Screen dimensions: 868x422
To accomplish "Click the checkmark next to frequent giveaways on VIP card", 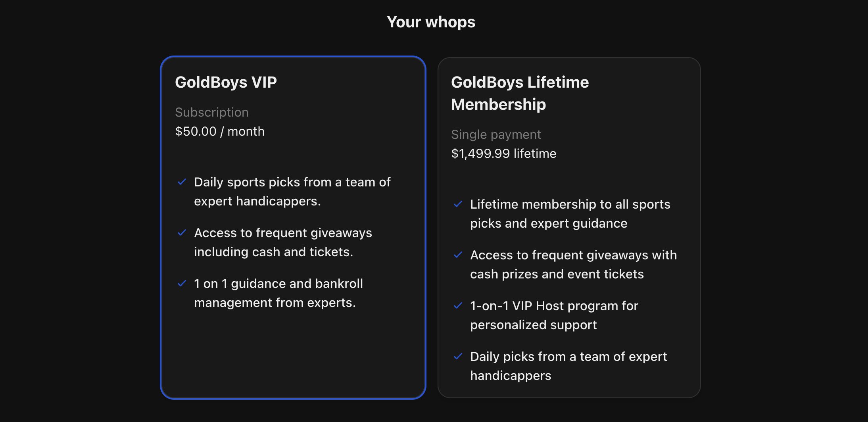I will click(x=182, y=233).
